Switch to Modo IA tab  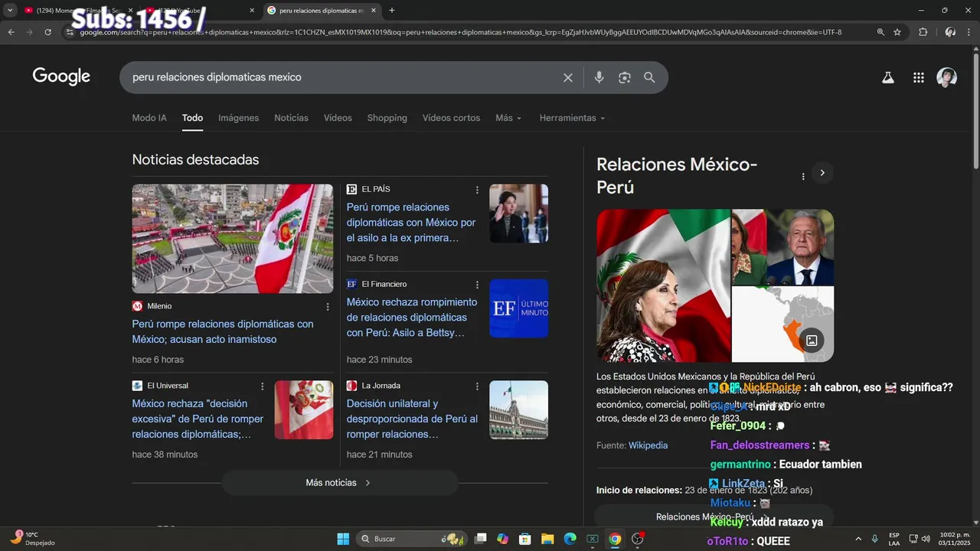[x=149, y=118]
